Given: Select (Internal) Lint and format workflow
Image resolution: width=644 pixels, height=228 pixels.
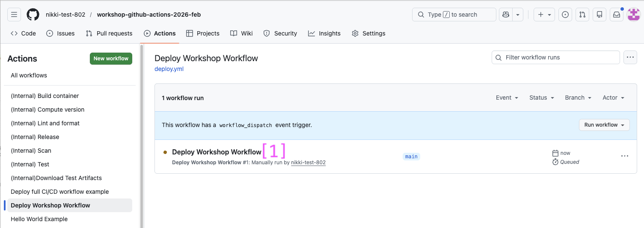Looking at the screenshot, I should pos(70,123).
